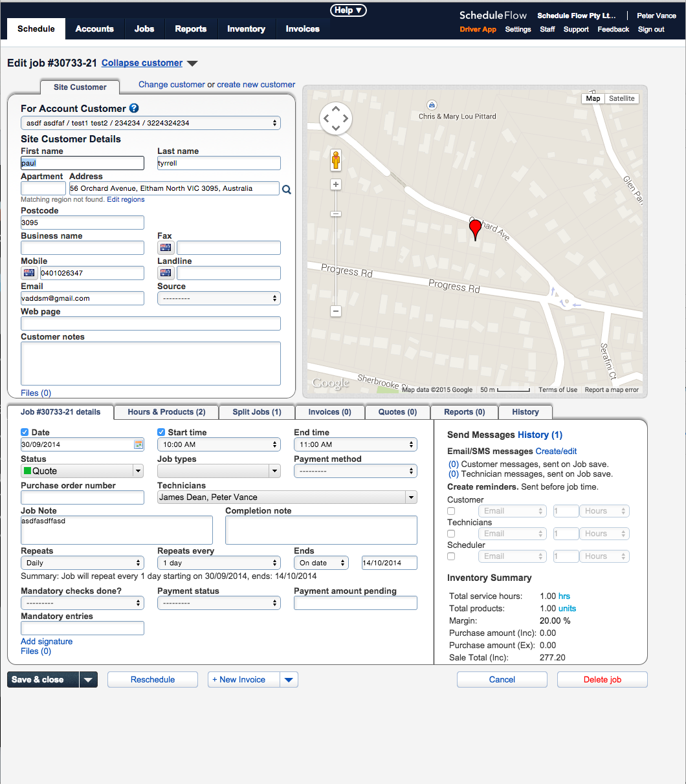The height and width of the screenshot is (784, 686).
Task: Enable the Customer reminder checkbox
Action: [x=451, y=511]
